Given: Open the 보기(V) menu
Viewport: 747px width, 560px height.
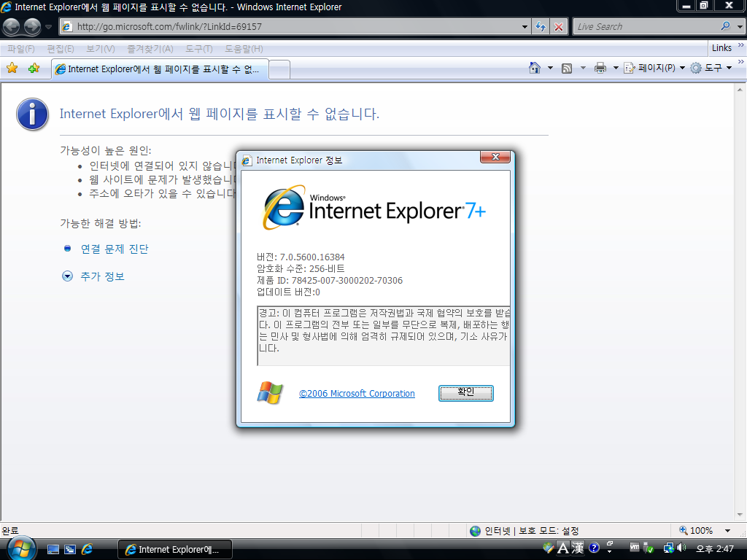Looking at the screenshot, I should coord(101,49).
